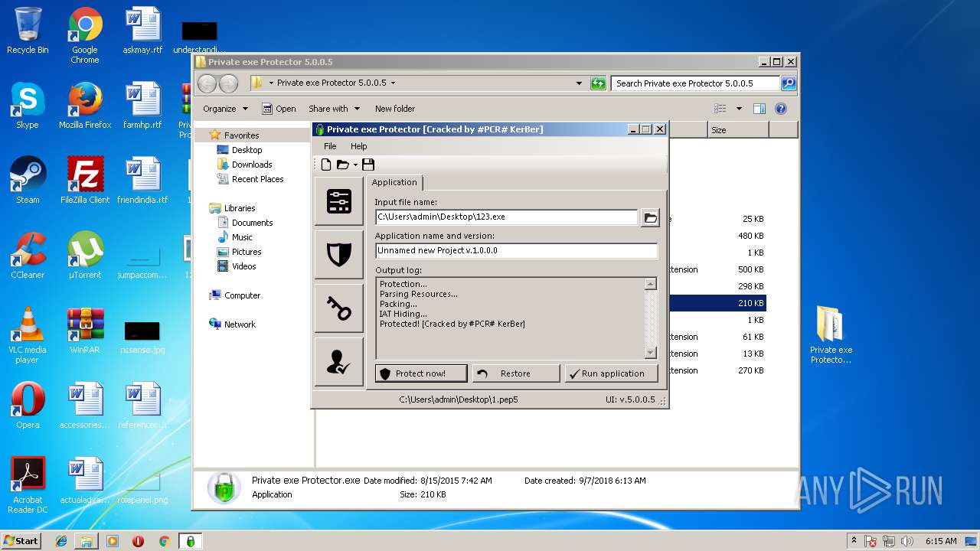Click the Application name and version field
Screen dimensions: 980x551
[x=516, y=250]
